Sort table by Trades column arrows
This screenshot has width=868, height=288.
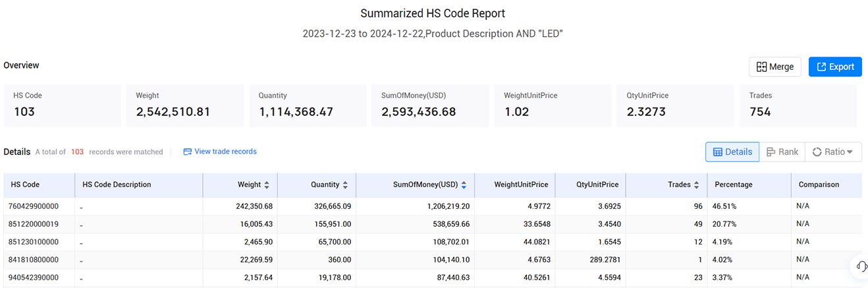[x=697, y=185]
